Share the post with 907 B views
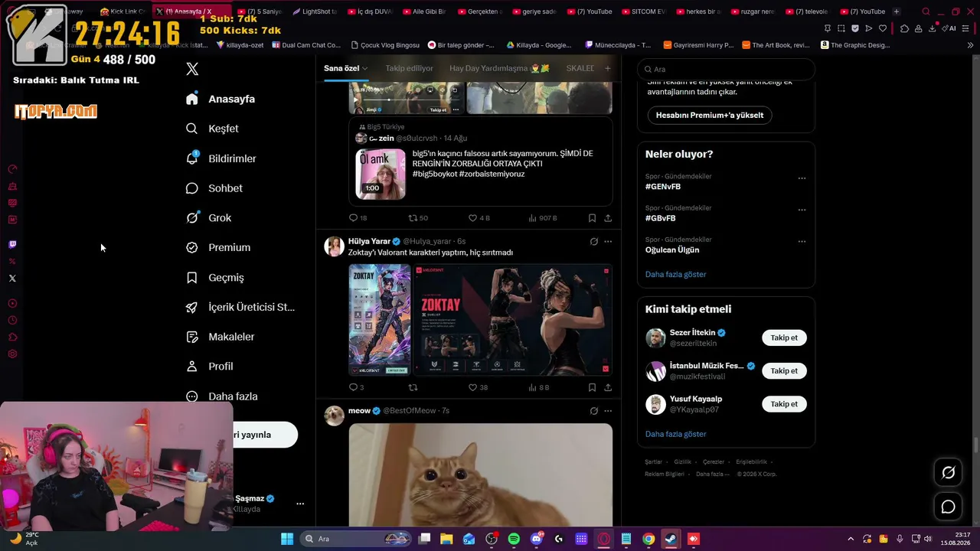Viewport: 980px width, 551px height. 608,218
